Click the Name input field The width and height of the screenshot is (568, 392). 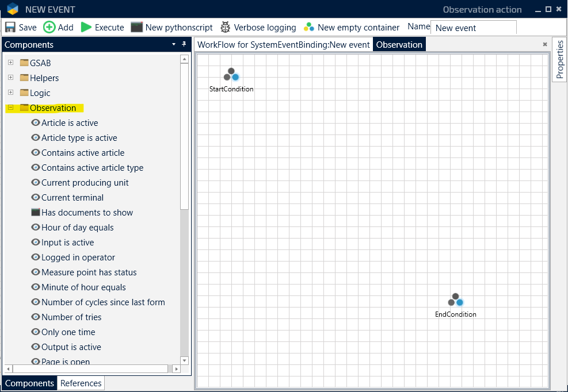473,28
